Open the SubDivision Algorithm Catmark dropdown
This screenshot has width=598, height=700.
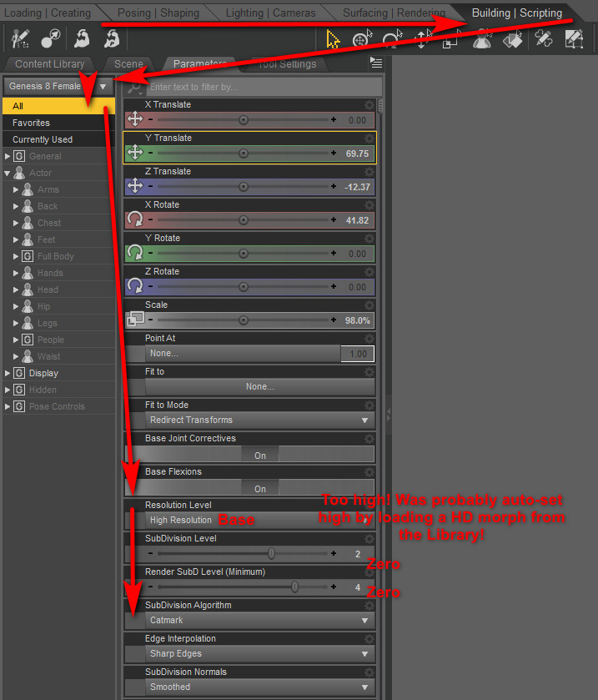coord(259,621)
